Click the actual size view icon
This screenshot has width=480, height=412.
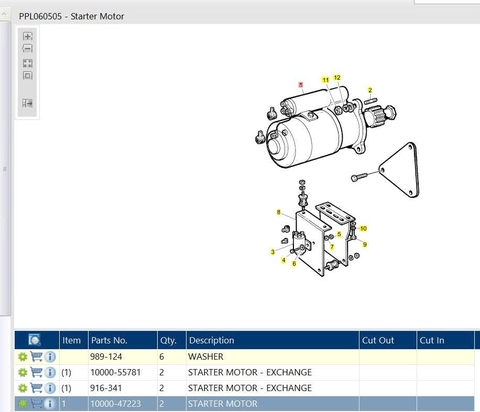point(28,76)
